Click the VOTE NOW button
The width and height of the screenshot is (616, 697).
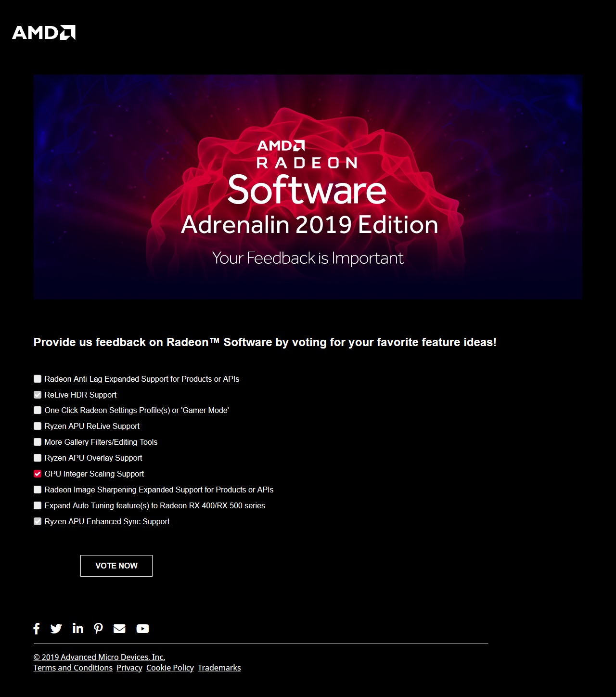[116, 566]
